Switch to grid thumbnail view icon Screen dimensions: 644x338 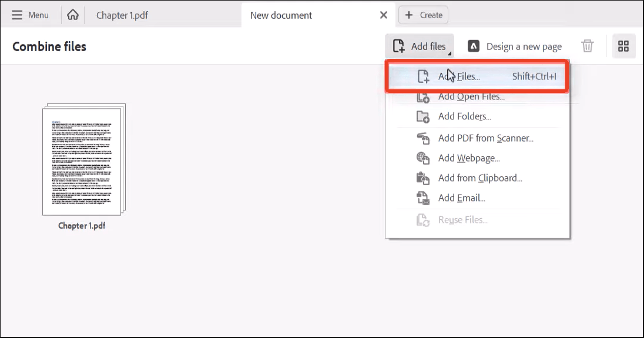coord(623,46)
